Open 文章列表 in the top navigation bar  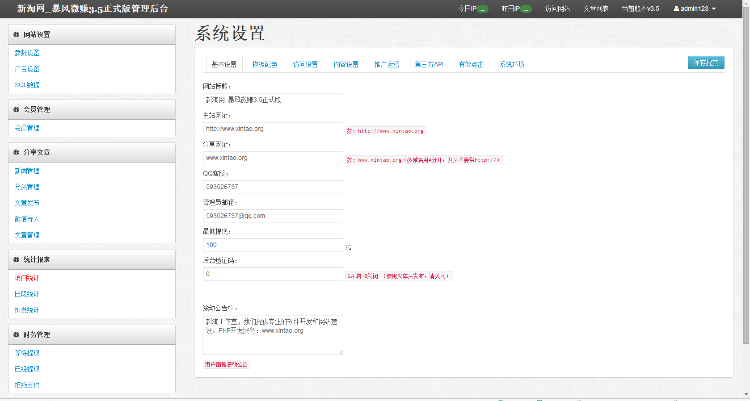tap(596, 9)
